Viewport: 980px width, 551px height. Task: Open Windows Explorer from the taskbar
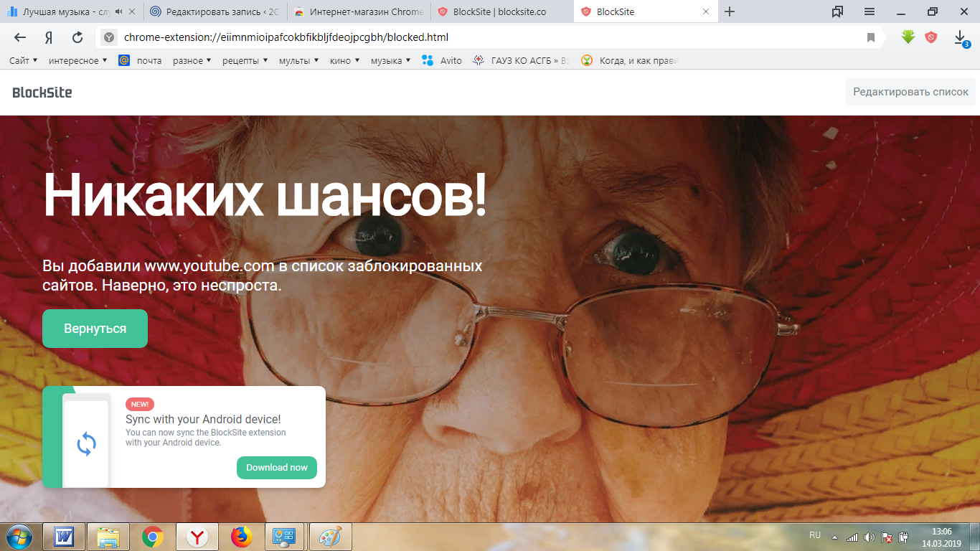[108, 537]
